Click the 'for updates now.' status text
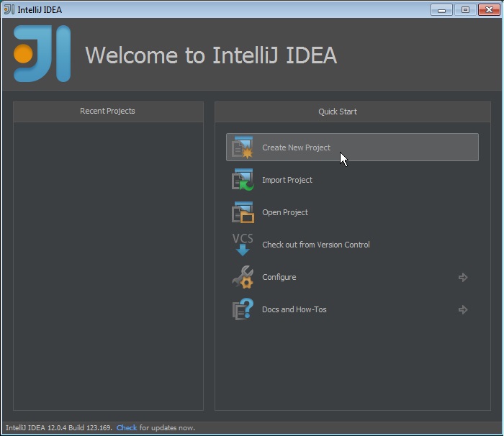The image size is (504, 436). [167, 427]
